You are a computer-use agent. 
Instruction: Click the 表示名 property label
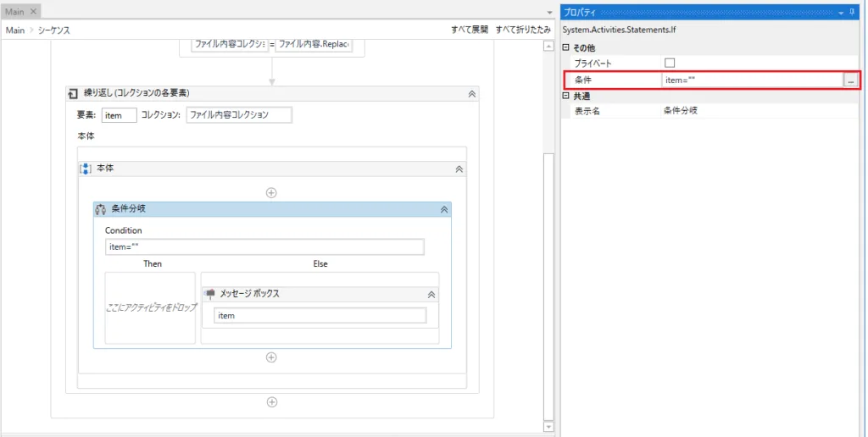(x=587, y=111)
